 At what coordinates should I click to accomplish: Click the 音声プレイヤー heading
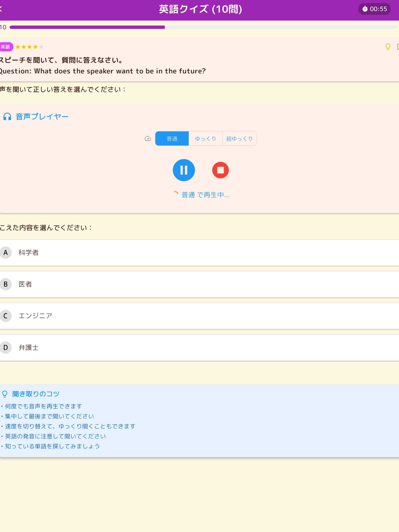(42, 117)
